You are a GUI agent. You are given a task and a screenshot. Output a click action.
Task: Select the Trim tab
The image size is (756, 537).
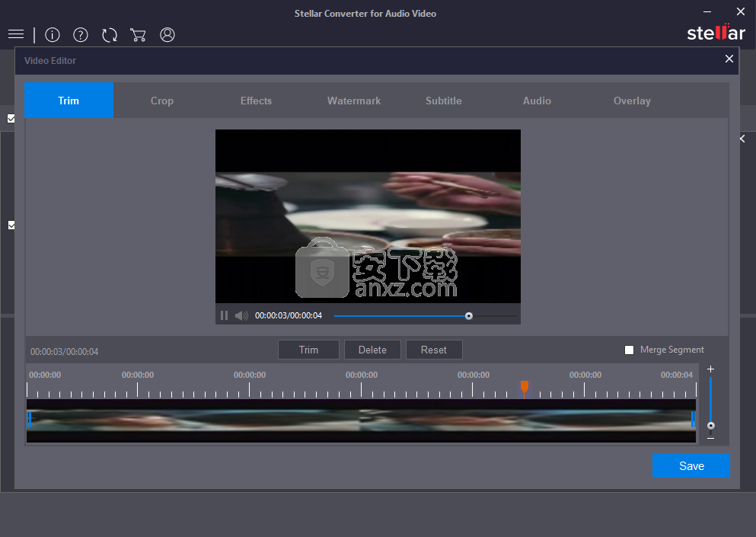coord(69,101)
